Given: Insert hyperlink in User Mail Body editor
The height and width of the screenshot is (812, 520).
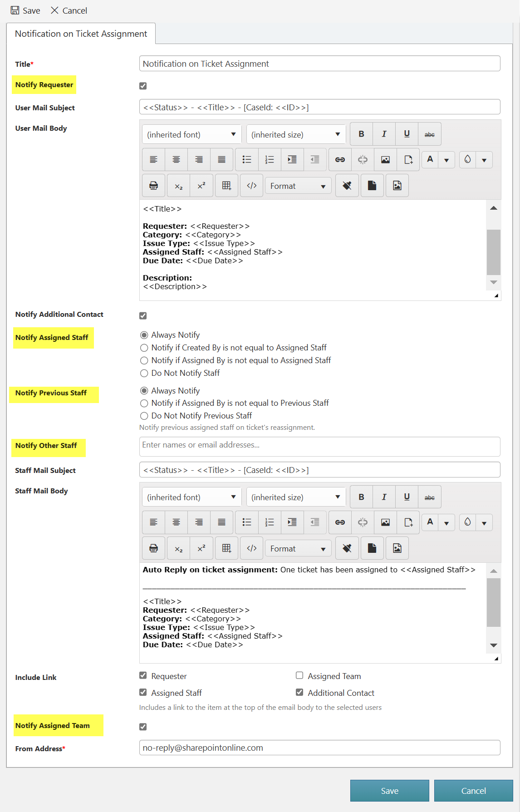Looking at the screenshot, I should click(340, 160).
